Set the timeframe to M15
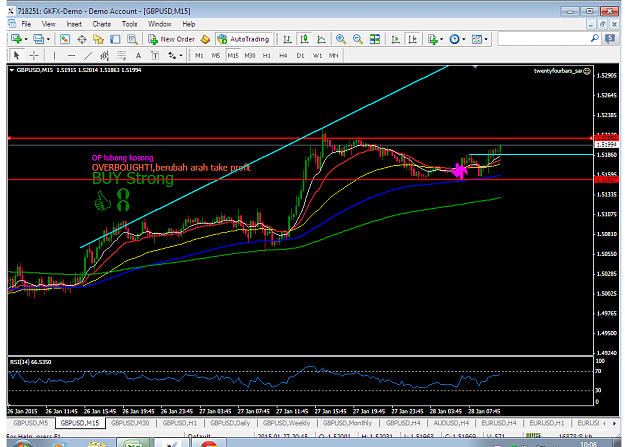 [x=233, y=56]
